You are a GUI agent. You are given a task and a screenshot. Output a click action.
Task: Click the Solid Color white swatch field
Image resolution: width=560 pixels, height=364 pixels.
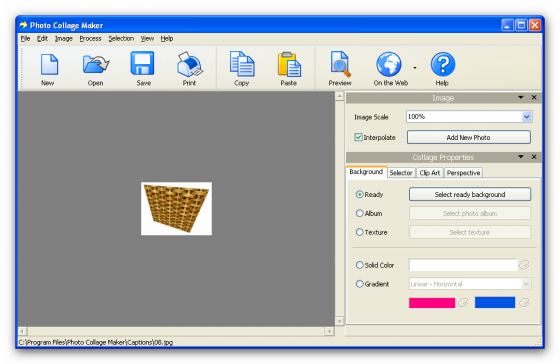[463, 265]
